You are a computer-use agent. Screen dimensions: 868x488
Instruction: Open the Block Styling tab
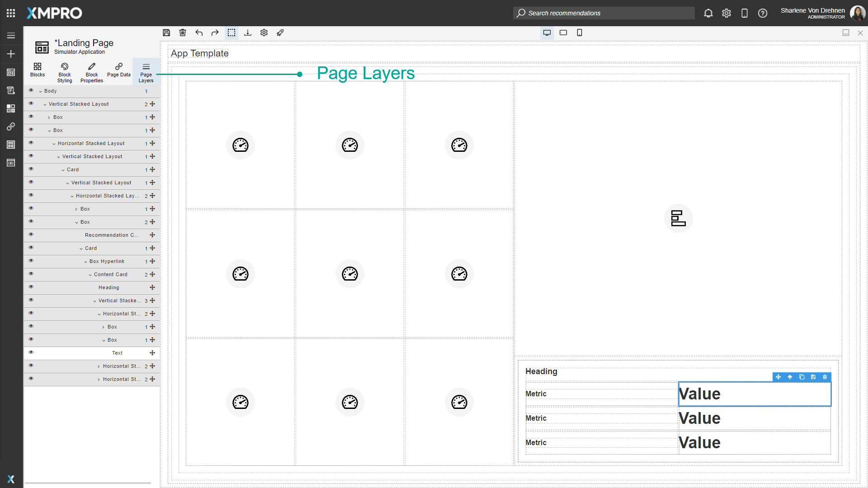tap(65, 72)
